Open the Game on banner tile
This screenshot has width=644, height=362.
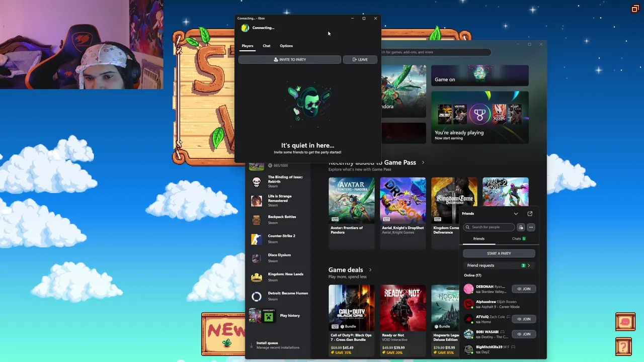[x=480, y=75]
